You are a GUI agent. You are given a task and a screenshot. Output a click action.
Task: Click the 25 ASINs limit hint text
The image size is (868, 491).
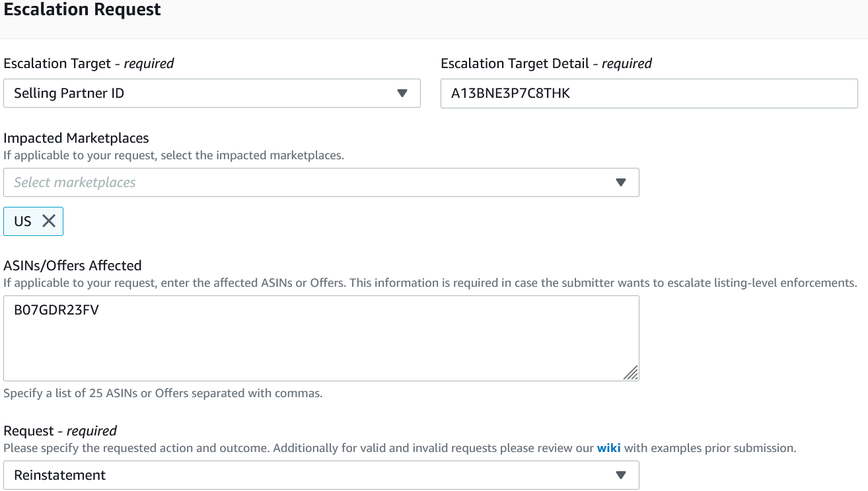(x=163, y=393)
